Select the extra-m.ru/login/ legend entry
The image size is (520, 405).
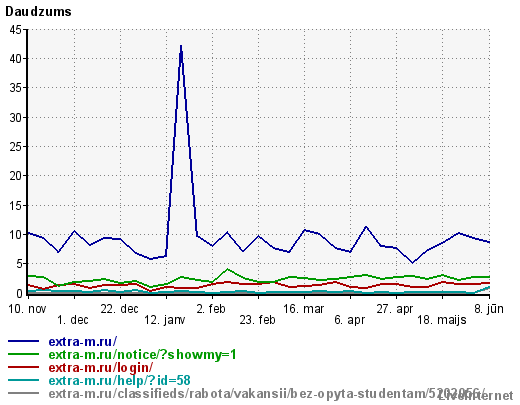101,367
